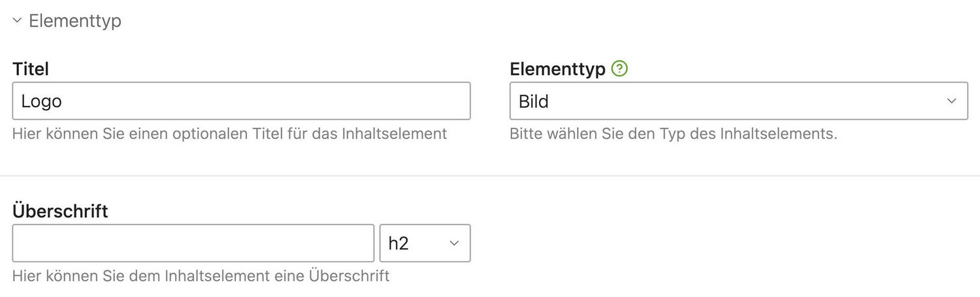Click the h2 value in the heading select
This screenshot has width=980, height=297.
tap(399, 243)
